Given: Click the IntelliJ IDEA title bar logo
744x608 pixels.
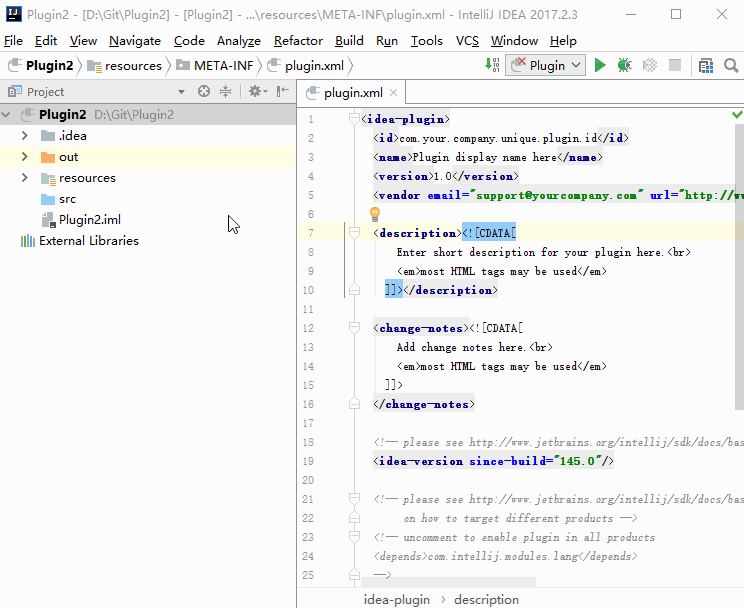Looking at the screenshot, I should (x=13, y=14).
